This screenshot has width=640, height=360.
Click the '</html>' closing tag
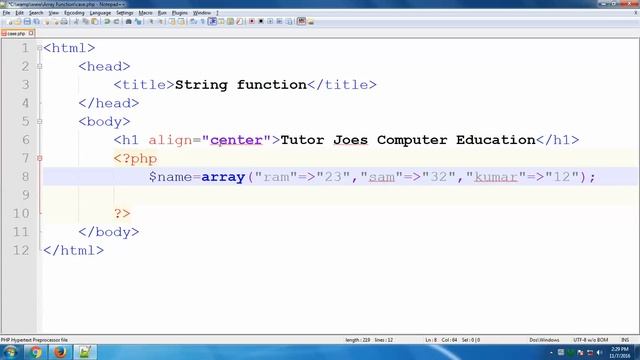point(73,250)
